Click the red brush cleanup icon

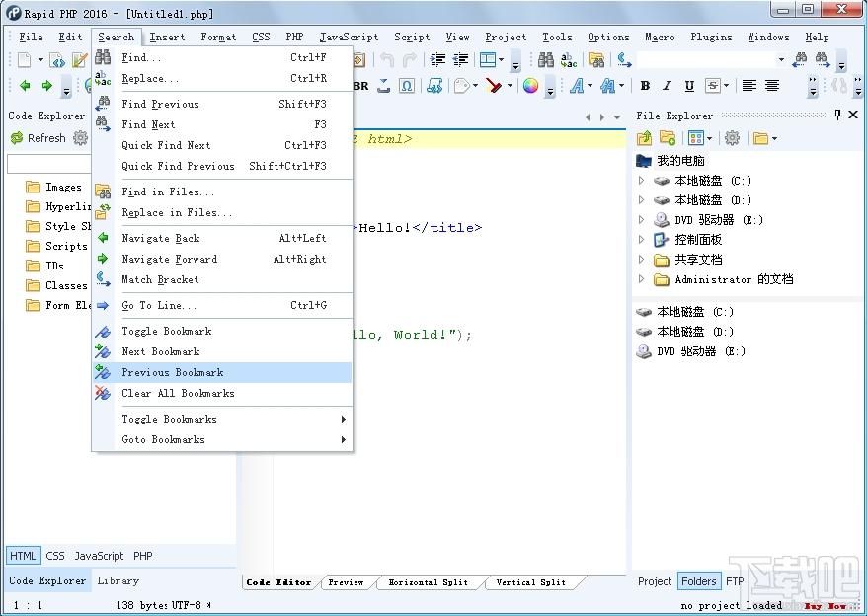pyautogui.click(x=493, y=86)
